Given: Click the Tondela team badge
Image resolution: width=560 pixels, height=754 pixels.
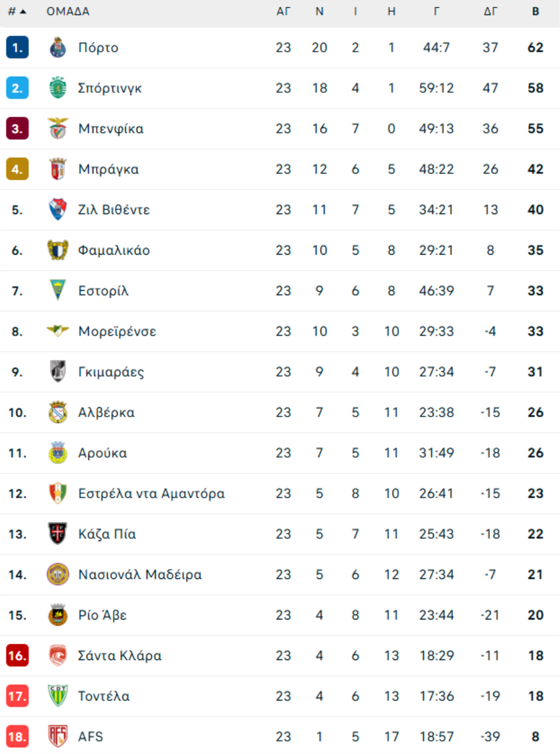Looking at the screenshot, I should [58, 696].
